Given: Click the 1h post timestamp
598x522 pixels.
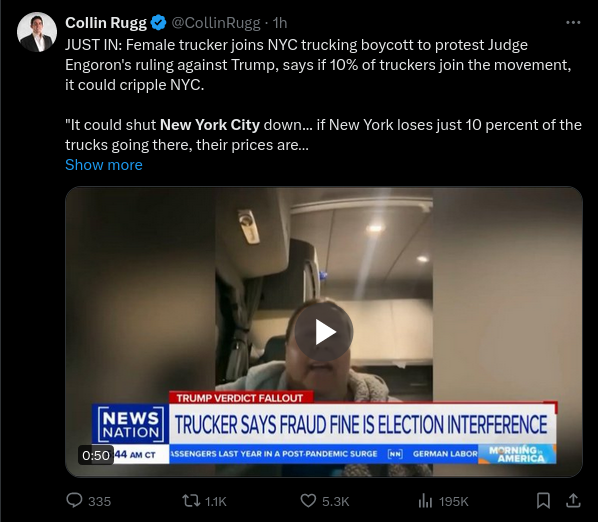Looking at the screenshot, I should pos(280,23).
